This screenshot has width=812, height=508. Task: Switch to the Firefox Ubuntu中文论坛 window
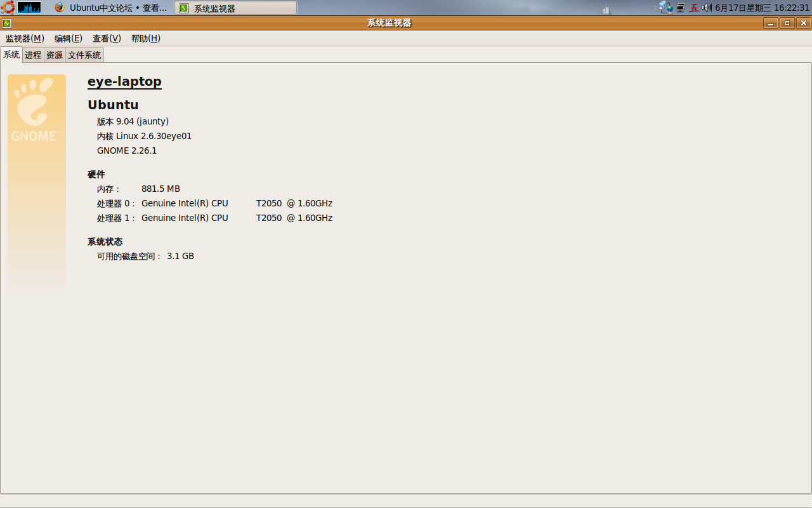pos(112,8)
